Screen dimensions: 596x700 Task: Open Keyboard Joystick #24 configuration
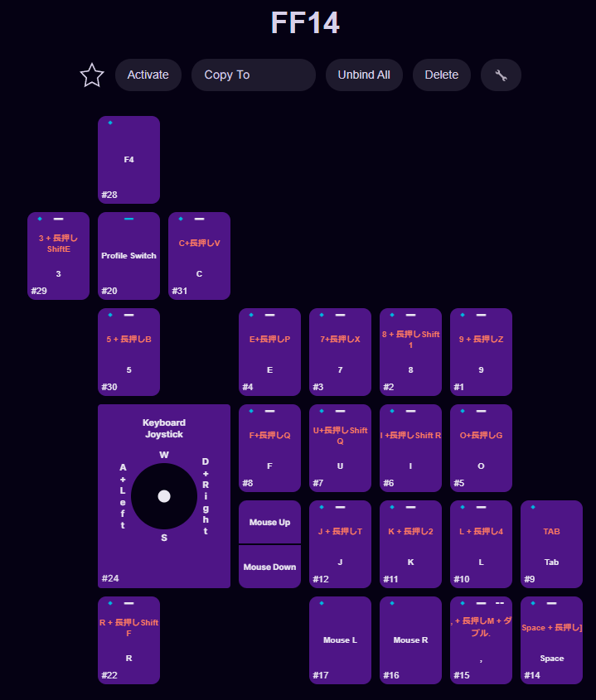point(164,496)
